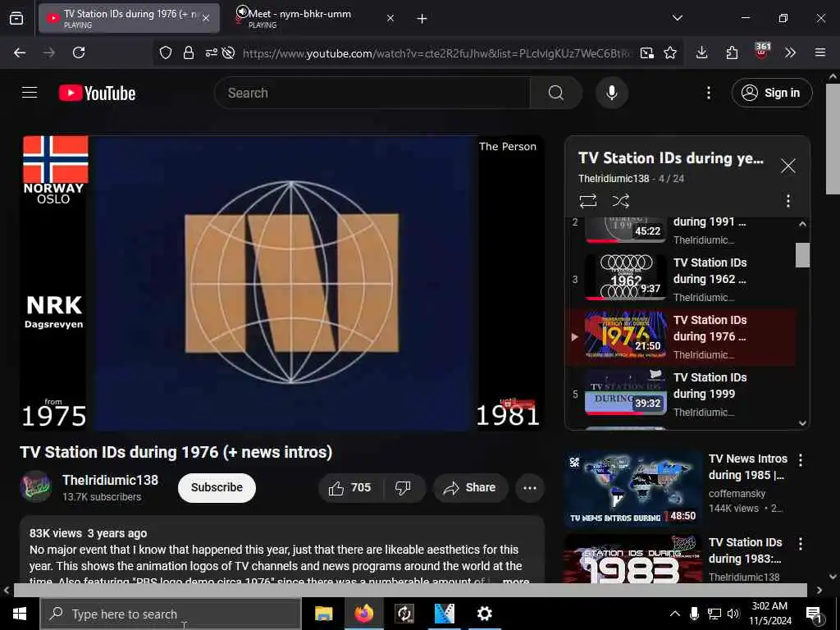Search with your voice microphone button
Screen dimensions: 840x630
tap(612, 93)
